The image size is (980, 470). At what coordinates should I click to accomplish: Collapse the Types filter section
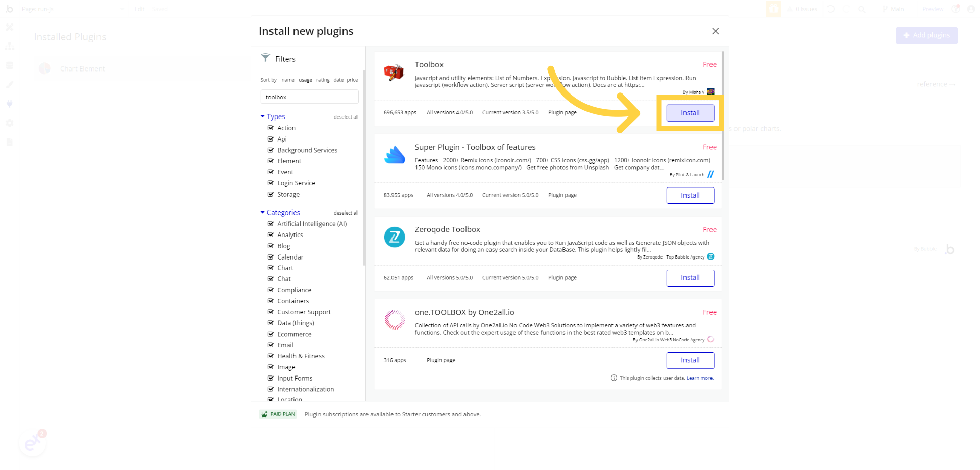tap(273, 116)
